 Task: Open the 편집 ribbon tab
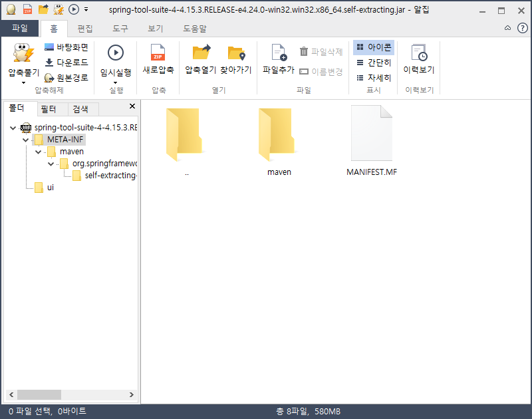[85, 29]
